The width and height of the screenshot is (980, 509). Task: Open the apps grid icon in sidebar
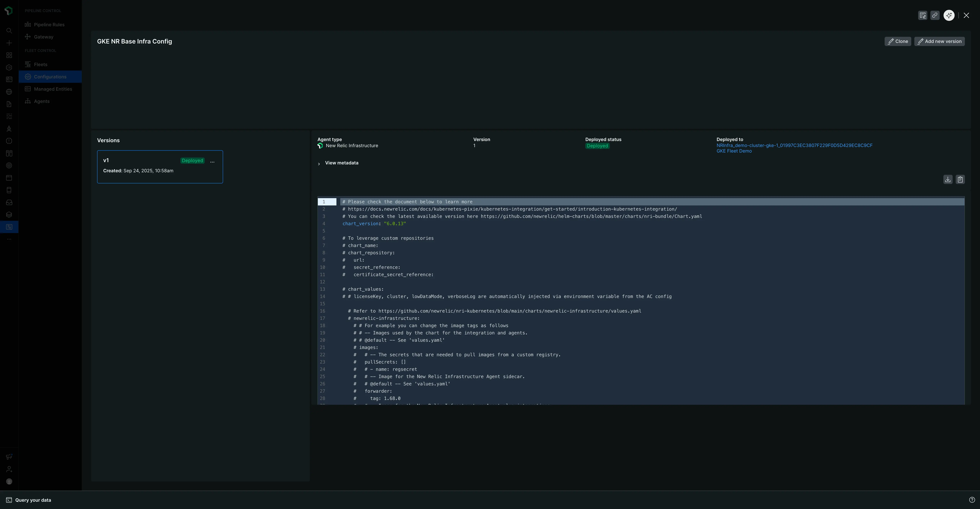point(9,55)
